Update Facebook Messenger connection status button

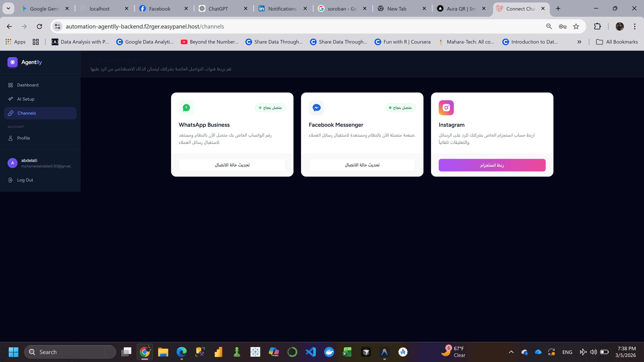(x=362, y=165)
